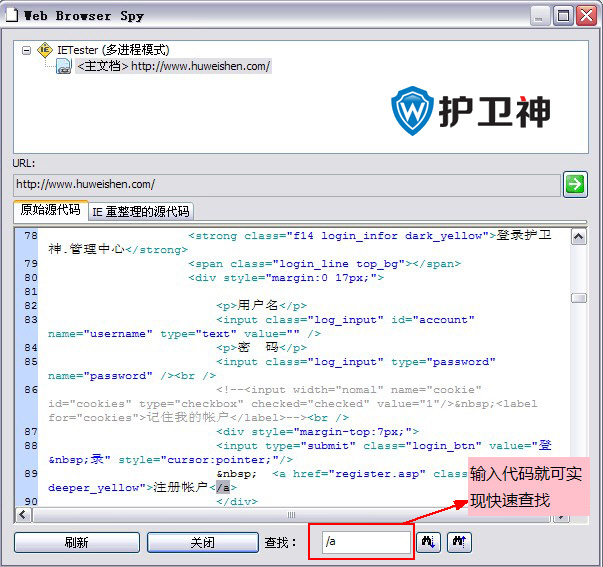Click line number 78 in the gutter
Screen dimensions: 603x567
31,235
